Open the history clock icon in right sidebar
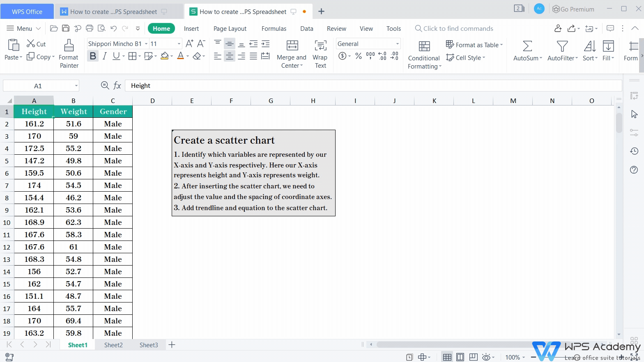Screen dimensions: 644x362 [x=634, y=151]
